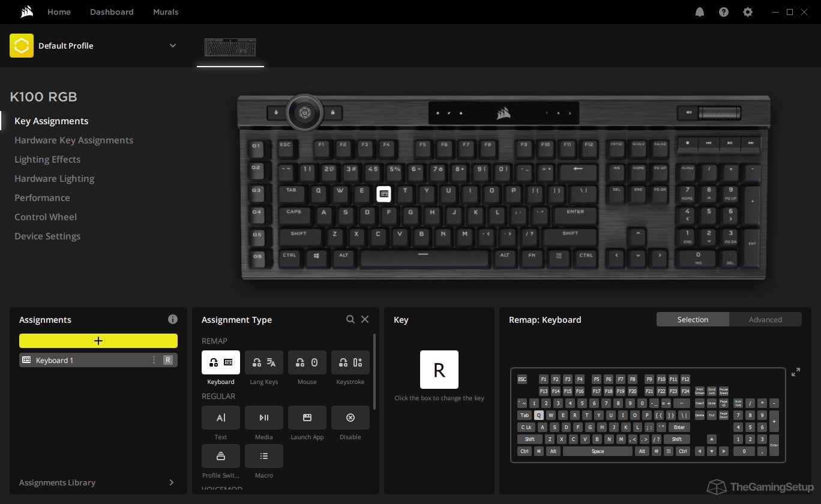821x504 pixels.
Task: Open search in the Assignment Type panel
Action: (350, 319)
